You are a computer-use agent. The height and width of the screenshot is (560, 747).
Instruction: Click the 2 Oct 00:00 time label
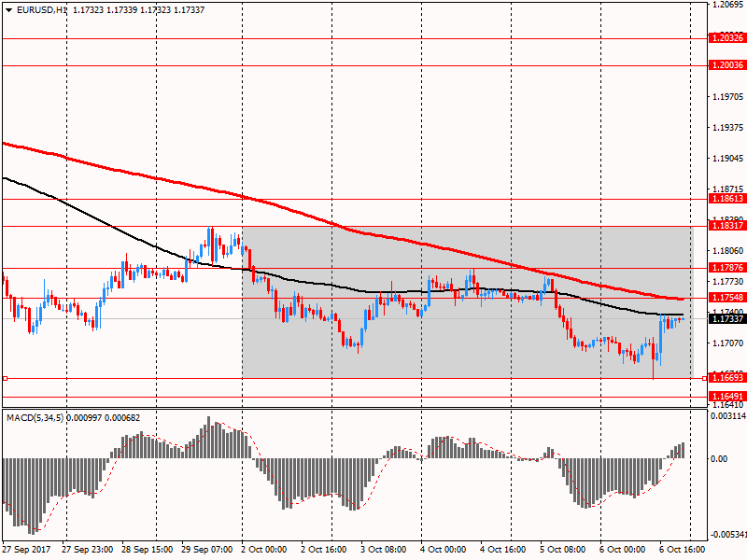pos(264,550)
